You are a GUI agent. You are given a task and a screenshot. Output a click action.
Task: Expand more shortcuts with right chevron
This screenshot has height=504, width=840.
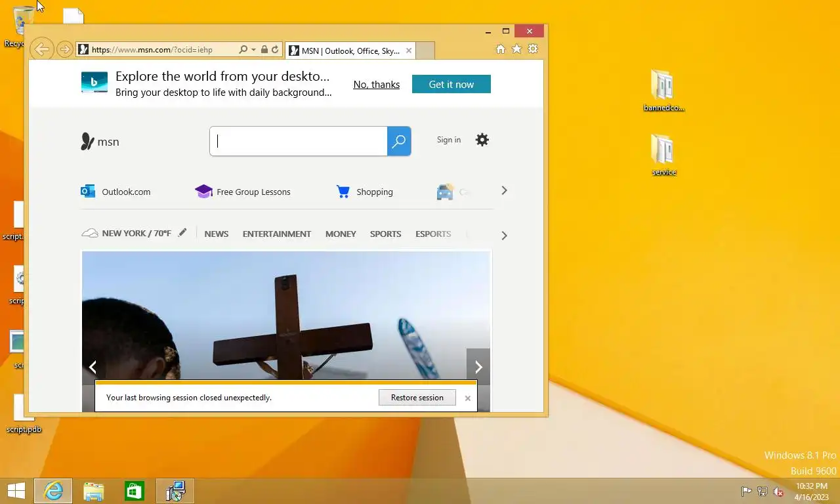tap(504, 190)
